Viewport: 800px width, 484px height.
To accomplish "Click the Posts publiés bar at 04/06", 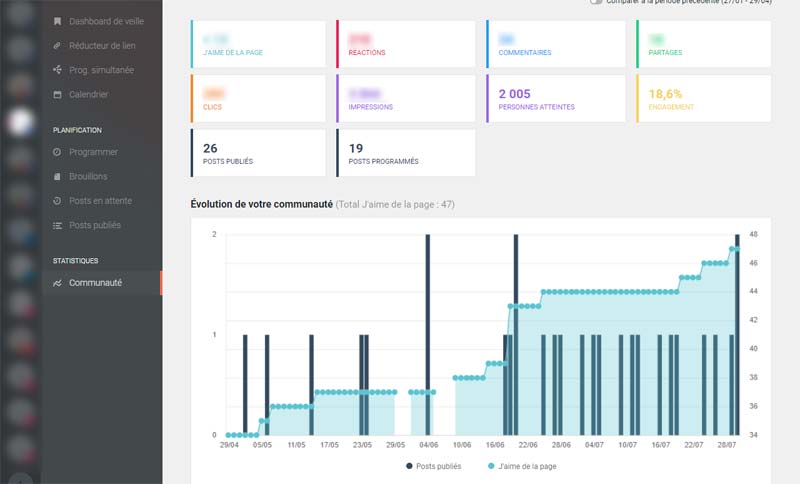I will (x=428, y=335).
